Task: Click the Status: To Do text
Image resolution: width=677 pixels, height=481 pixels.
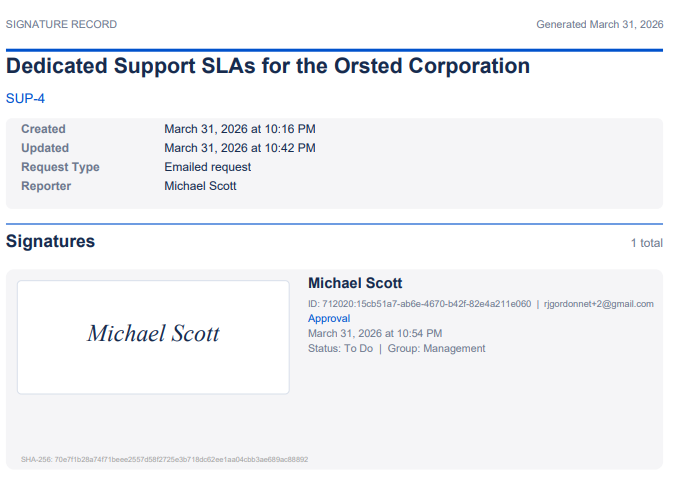Action: click(x=340, y=348)
